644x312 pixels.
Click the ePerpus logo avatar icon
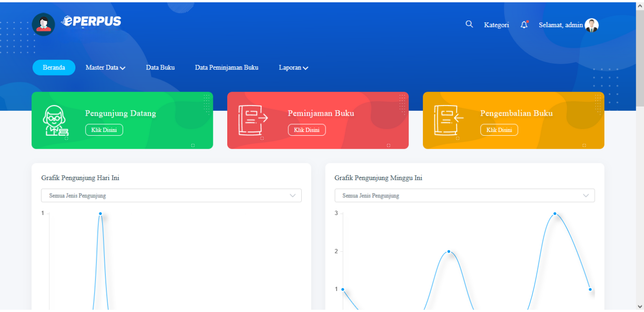43,24
